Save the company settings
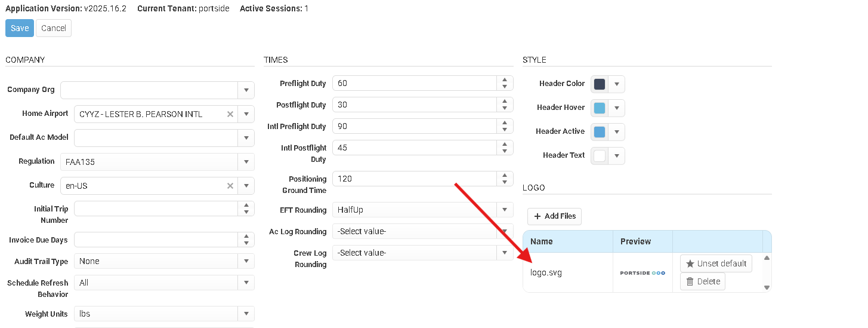Viewport: 868px width, 328px height. click(x=20, y=28)
